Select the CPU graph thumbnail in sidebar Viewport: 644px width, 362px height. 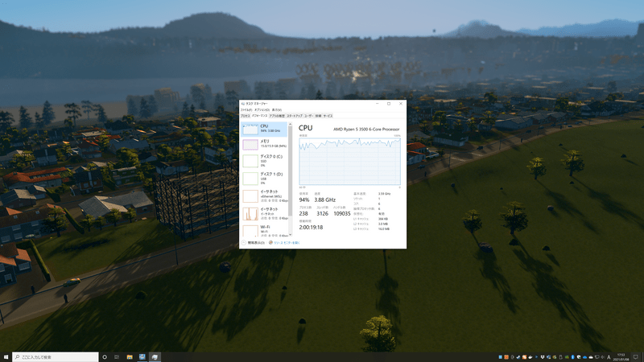click(250, 128)
